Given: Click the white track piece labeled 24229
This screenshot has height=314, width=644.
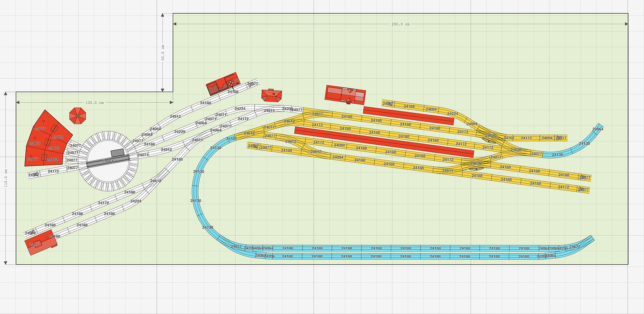Looking at the screenshot, I should (x=180, y=132).
